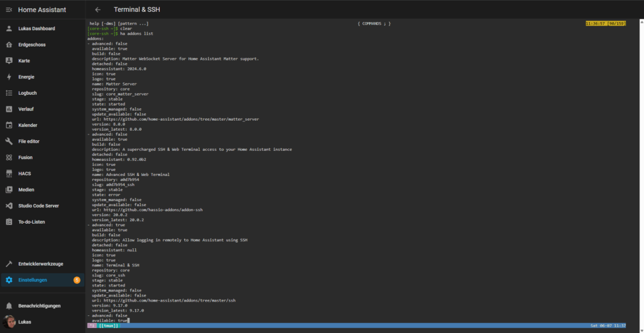
Task: Open the Erdgeschoss dashboard
Action: 32,45
